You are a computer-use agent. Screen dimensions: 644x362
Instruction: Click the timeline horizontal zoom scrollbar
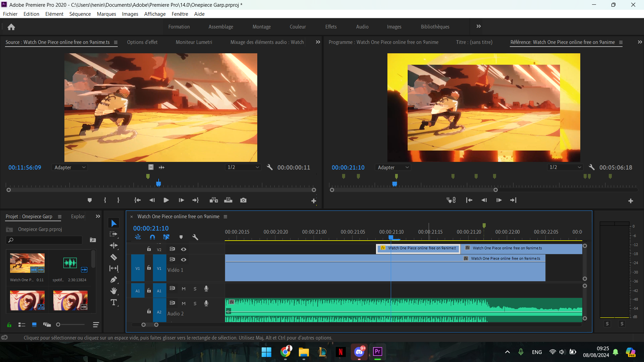150,324
